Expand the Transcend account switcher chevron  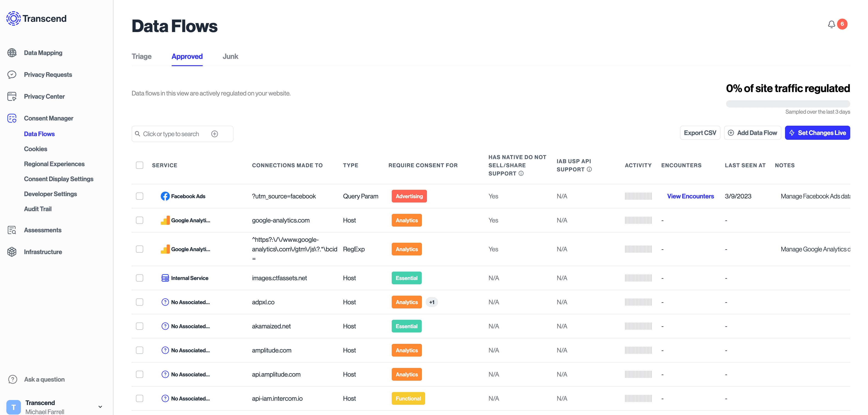point(100,407)
